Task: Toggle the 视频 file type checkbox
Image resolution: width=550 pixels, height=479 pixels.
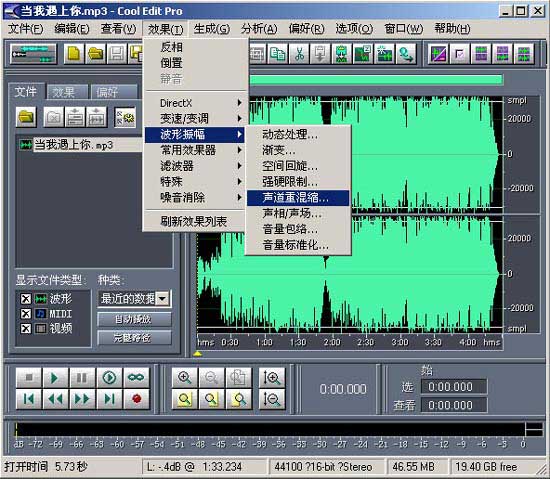Action: click(x=26, y=329)
